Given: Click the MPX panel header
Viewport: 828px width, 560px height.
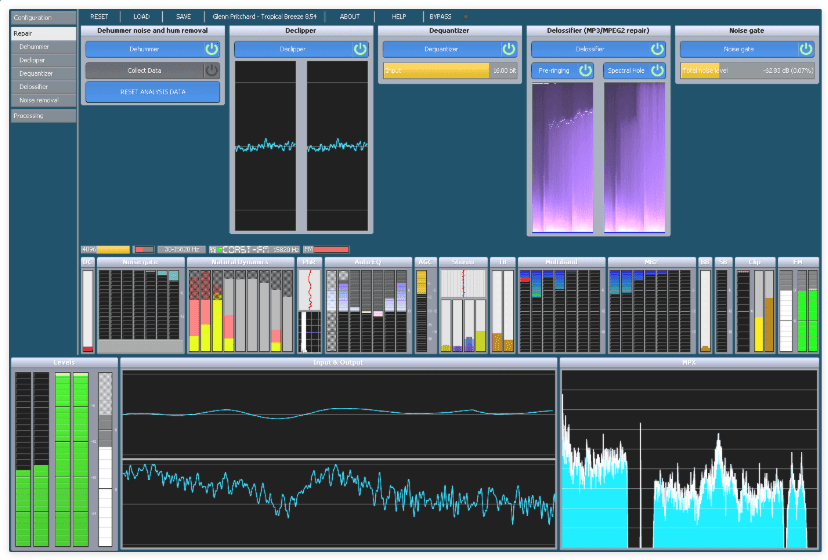Looking at the screenshot, I should pyautogui.click(x=689, y=362).
